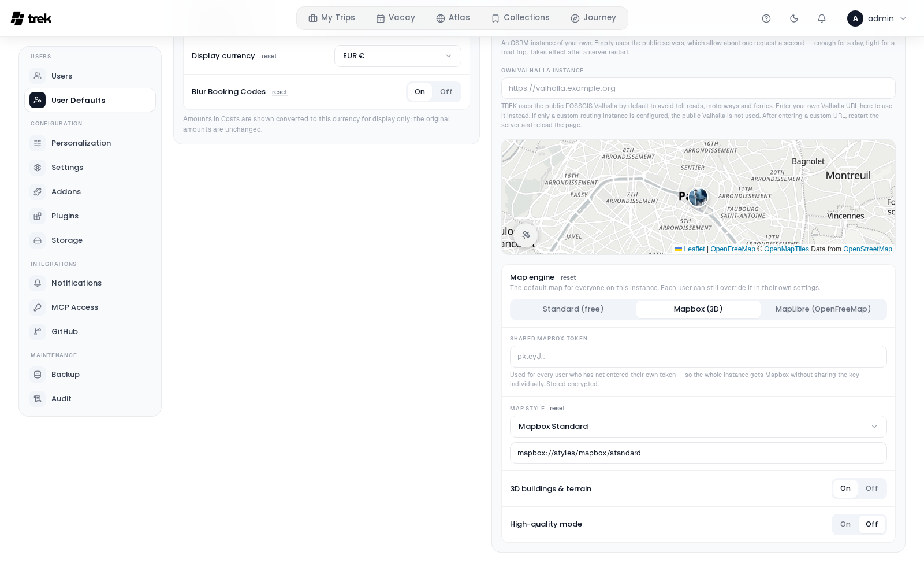The width and height of the screenshot is (924, 578).
Task: Open the Display currency EUR dropdown
Action: pyautogui.click(x=398, y=56)
